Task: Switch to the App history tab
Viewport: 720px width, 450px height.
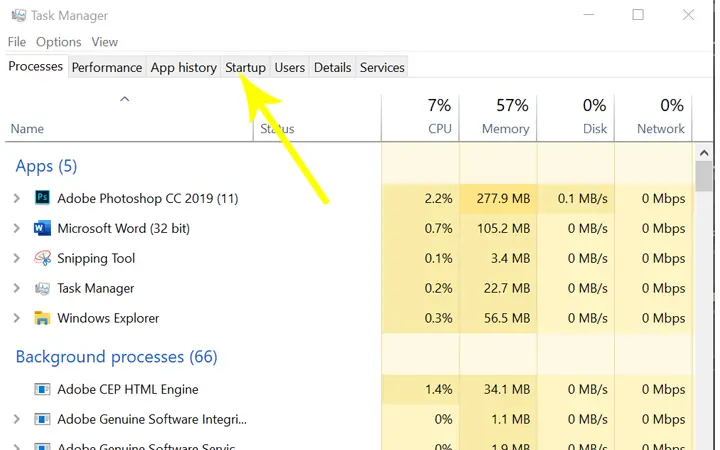Action: click(x=184, y=68)
